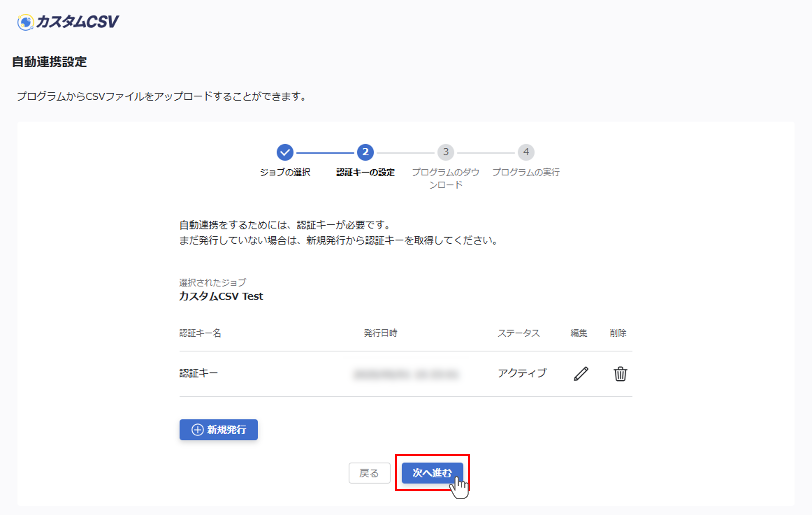
Task: Select the pencil edit icon for 認証キー
Action: [581, 373]
